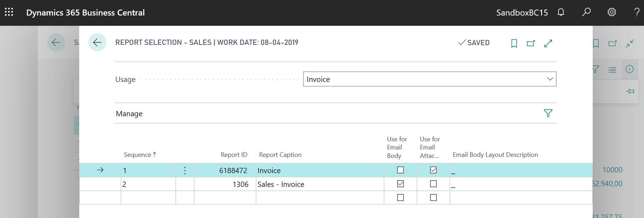Select Report ID 6188472 cell
This screenshot has height=218, width=644.
click(225, 171)
